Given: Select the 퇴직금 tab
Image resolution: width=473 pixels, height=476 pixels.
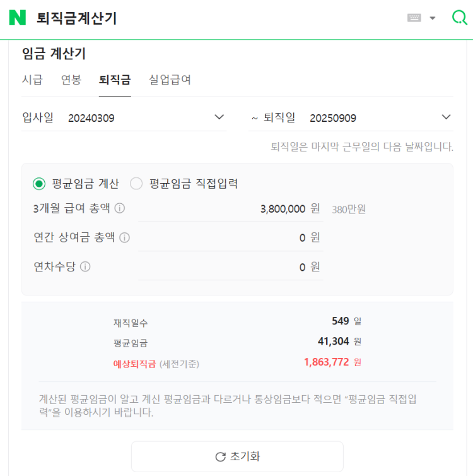Looking at the screenshot, I should click(115, 80).
